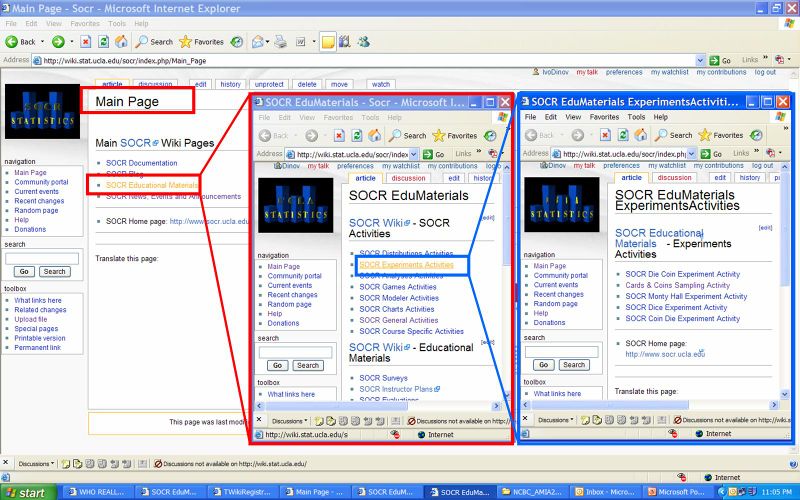
Task: Open history tab in ExperimentsActivities window
Action: pos(749,178)
